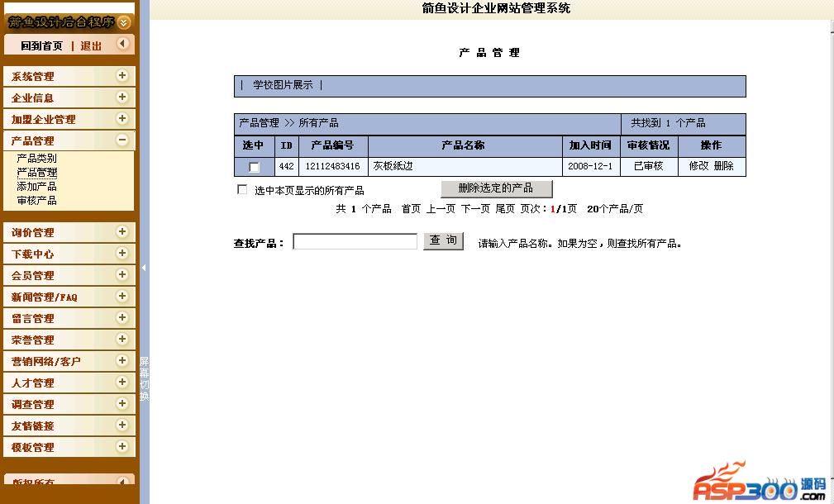Image resolution: width=834 pixels, height=504 pixels.
Task: Click the 已审核 status cell
Action: [648, 166]
